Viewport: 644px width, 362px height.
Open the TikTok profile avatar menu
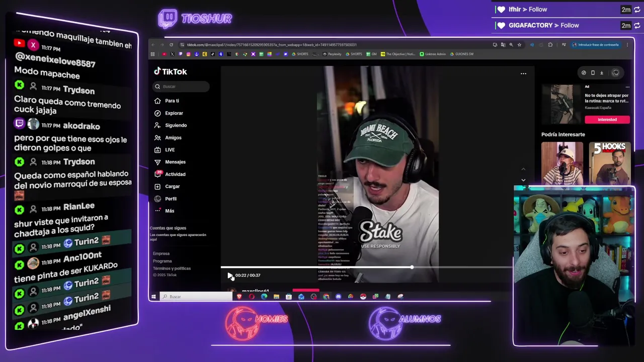click(615, 73)
